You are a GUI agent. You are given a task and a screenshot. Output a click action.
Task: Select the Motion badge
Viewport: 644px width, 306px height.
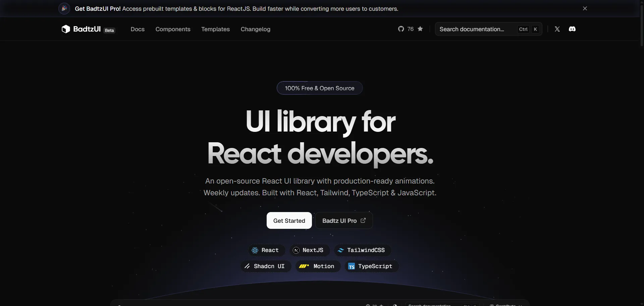tap(317, 266)
